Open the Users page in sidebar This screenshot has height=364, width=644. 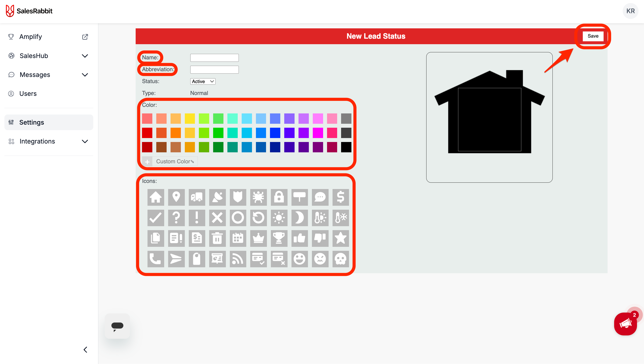pos(28,94)
